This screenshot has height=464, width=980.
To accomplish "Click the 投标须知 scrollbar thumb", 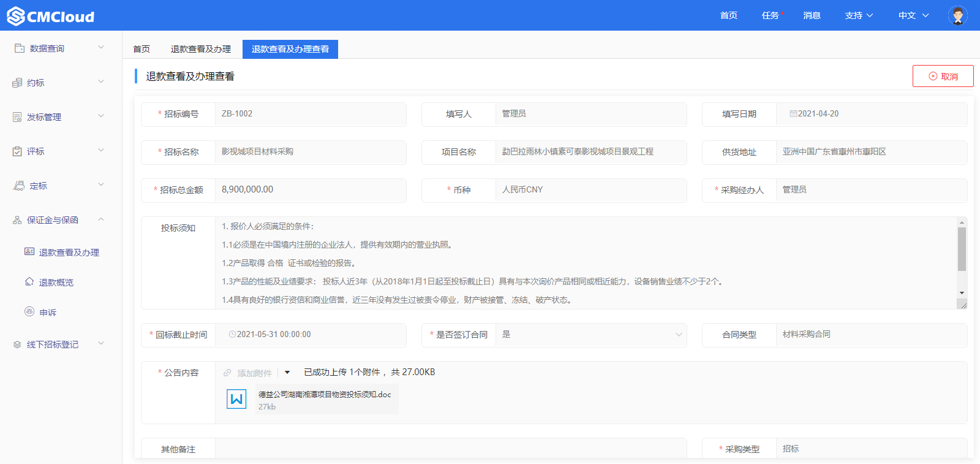I will pos(962,249).
